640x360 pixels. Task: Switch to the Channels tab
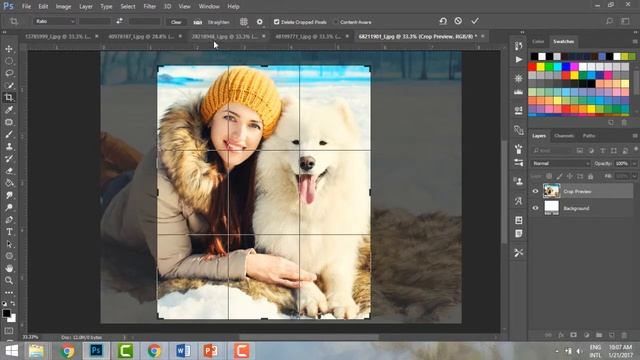[x=564, y=136]
